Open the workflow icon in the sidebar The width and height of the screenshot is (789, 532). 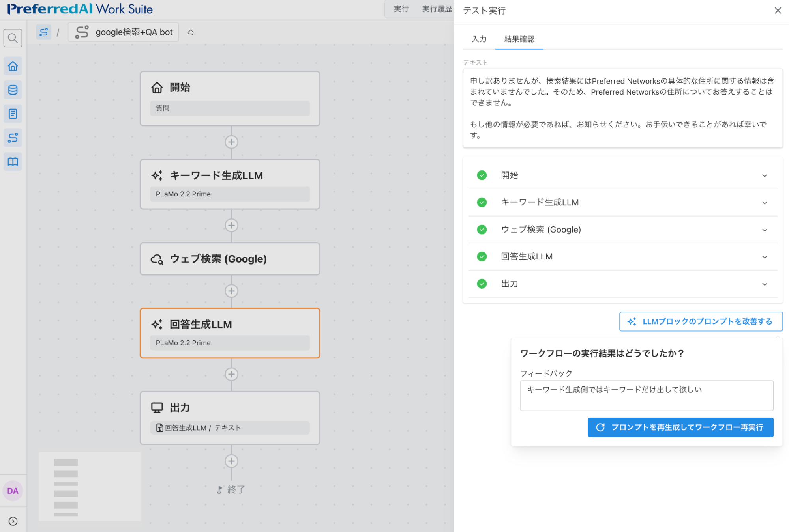point(13,138)
